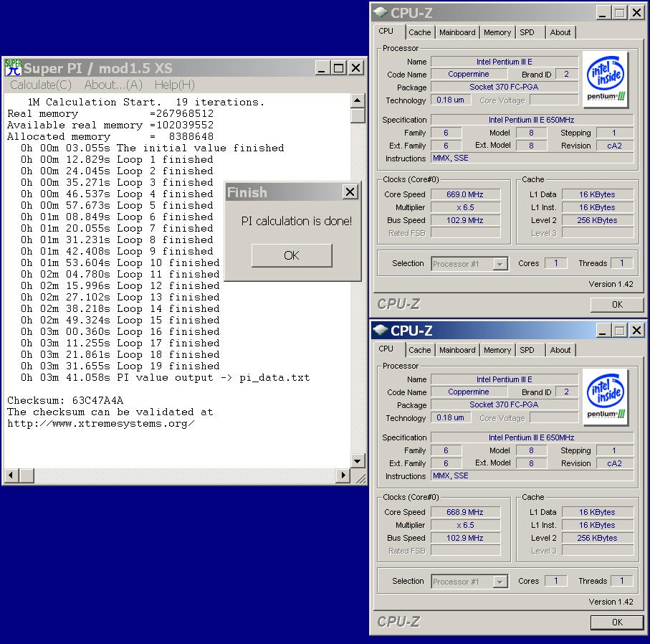Click Super PI vertical scrollbar down arrow
Viewport: 650px width, 644px height.
(x=358, y=460)
